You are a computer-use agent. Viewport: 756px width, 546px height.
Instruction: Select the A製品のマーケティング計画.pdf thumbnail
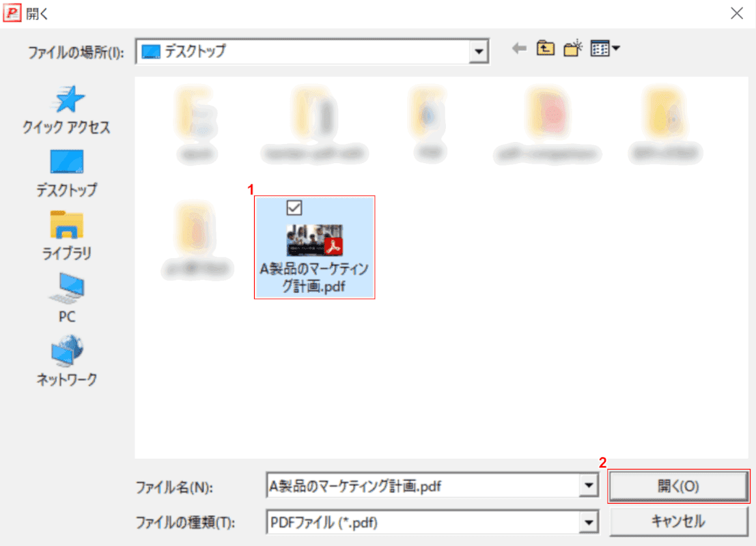(x=315, y=240)
